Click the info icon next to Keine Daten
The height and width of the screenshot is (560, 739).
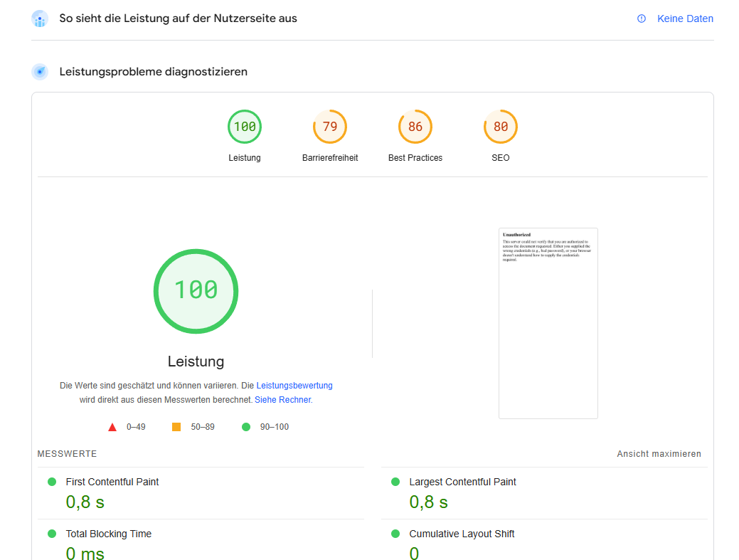642,19
